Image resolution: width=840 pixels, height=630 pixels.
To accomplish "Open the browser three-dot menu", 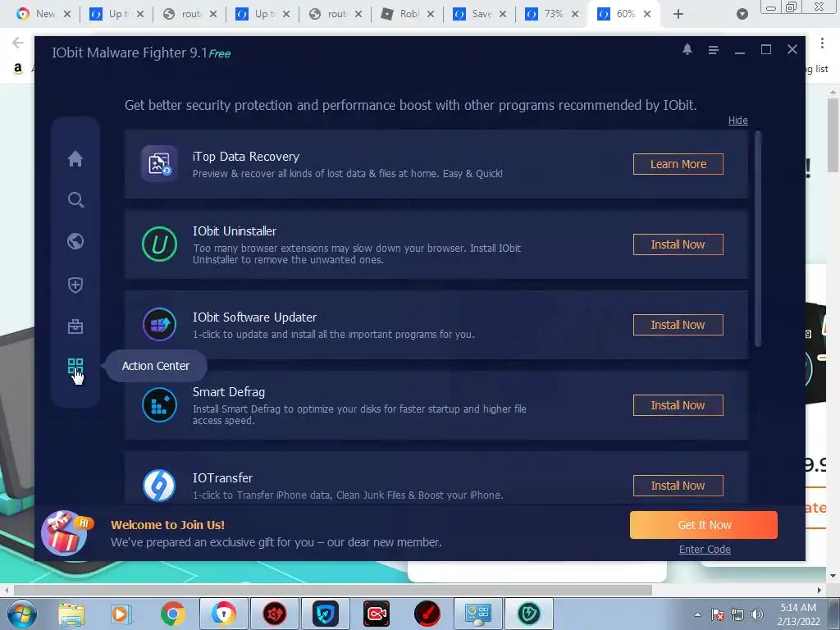I will pyautogui.click(x=822, y=43).
